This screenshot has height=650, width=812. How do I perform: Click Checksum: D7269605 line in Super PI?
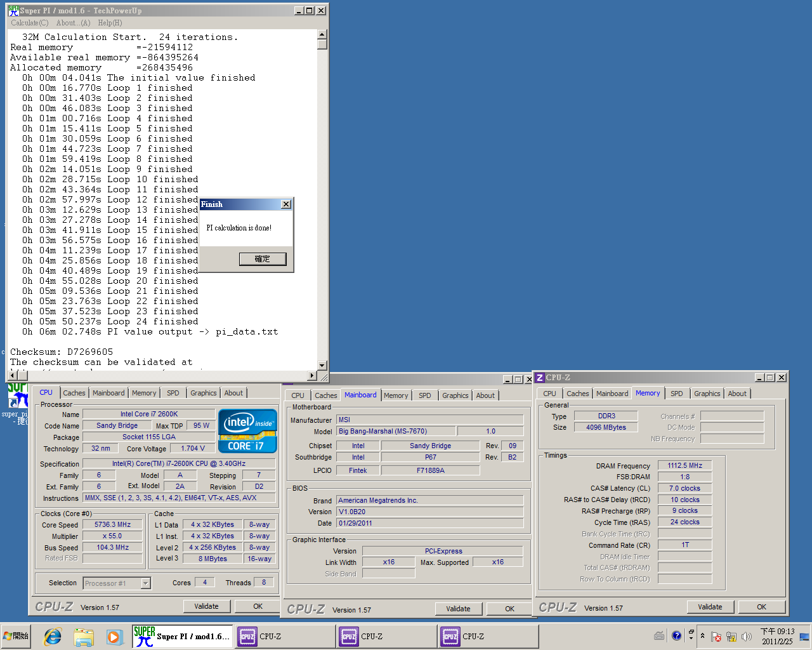(x=62, y=352)
